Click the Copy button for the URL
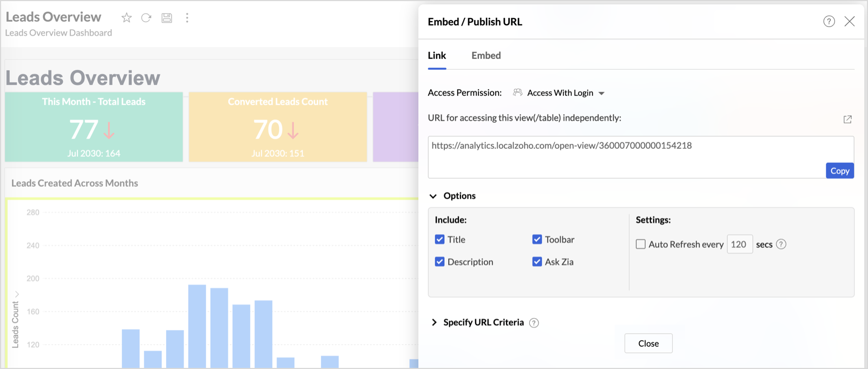 click(x=839, y=171)
